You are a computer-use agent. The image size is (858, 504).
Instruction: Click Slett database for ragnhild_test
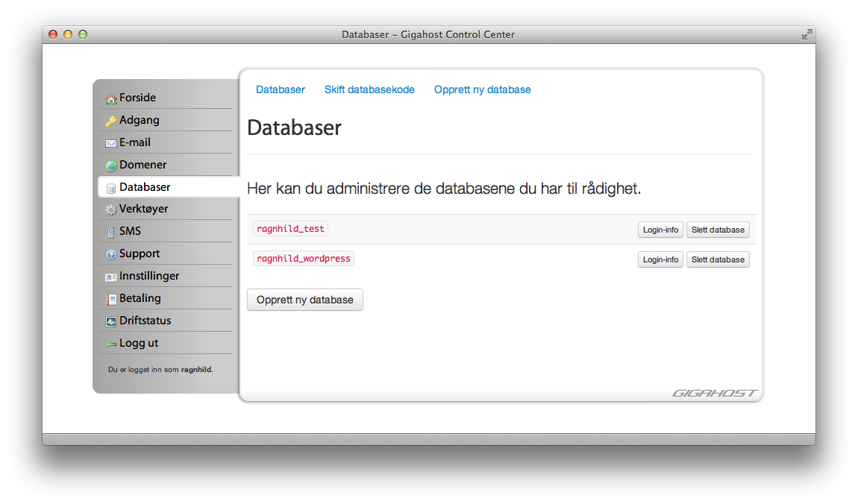pyautogui.click(x=718, y=230)
